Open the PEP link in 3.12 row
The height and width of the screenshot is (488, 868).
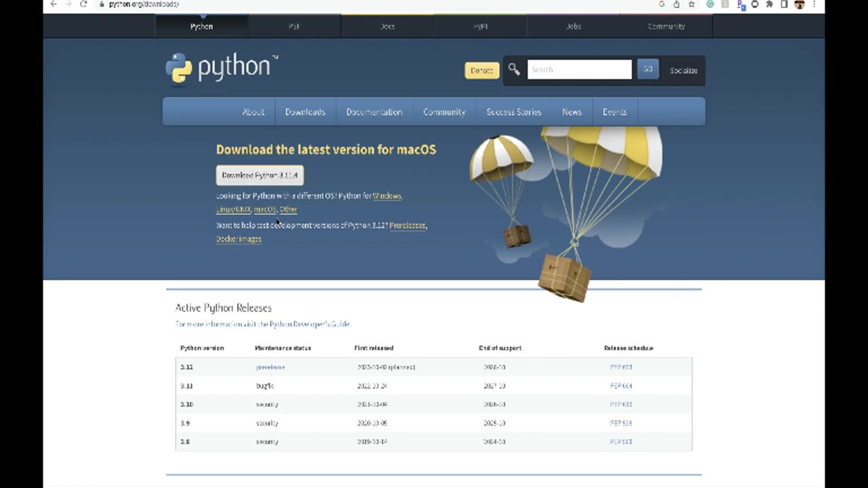620,367
